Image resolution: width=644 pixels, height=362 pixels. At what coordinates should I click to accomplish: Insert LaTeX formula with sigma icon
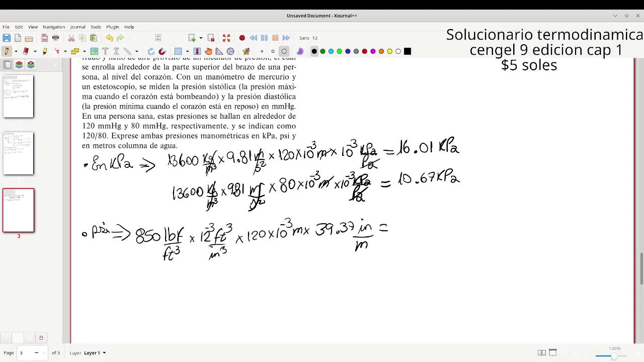[116, 51]
